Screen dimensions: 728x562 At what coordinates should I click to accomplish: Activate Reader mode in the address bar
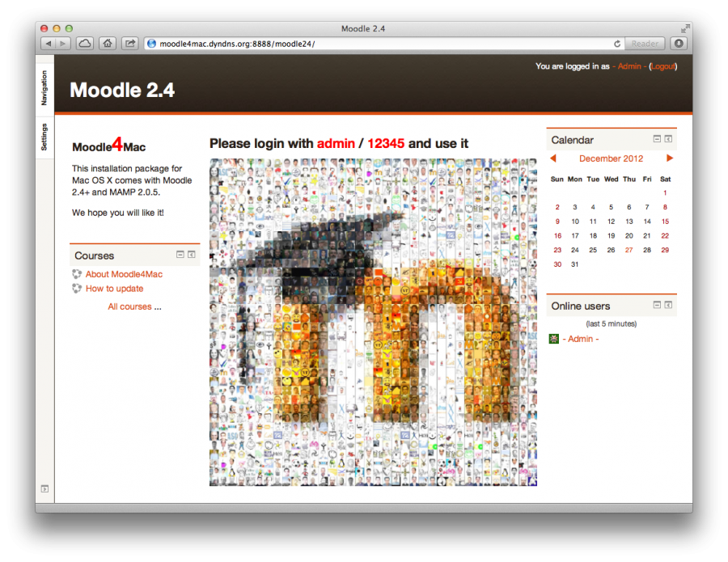pos(645,44)
